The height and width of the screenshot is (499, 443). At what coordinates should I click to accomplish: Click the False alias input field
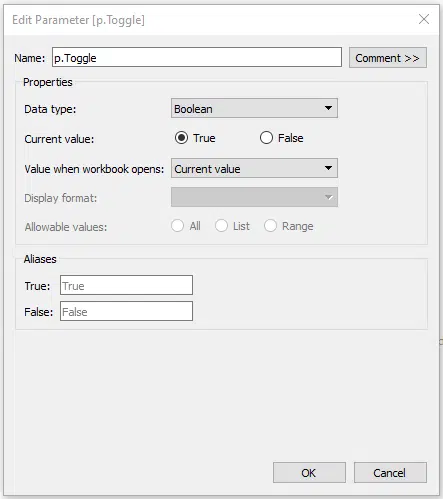point(126,311)
